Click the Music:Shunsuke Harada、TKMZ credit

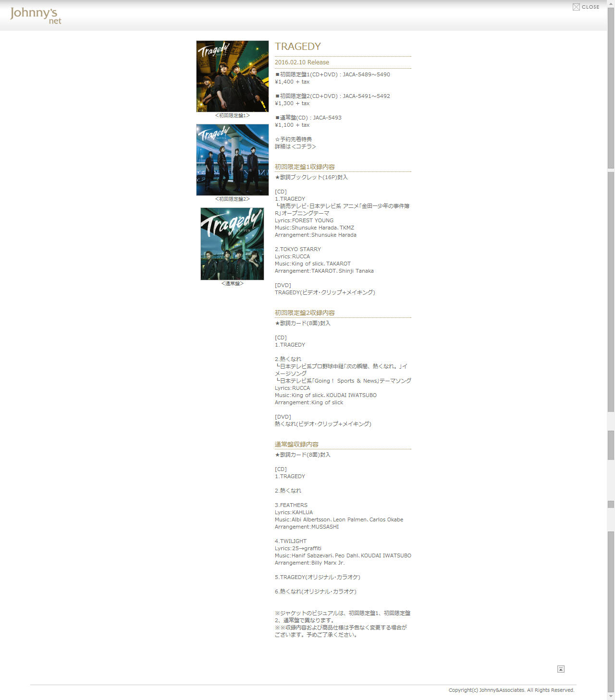[314, 228]
